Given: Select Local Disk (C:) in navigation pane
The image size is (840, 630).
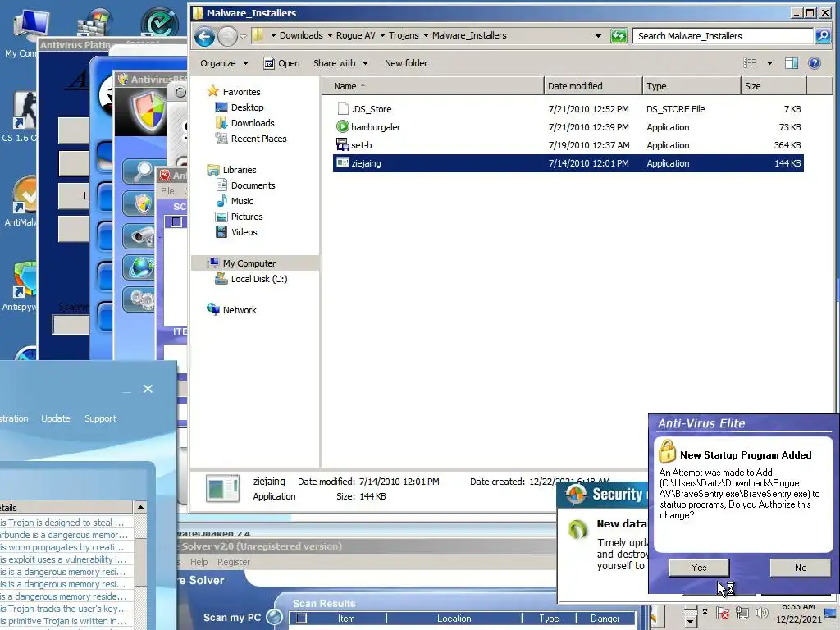Looking at the screenshot, I should [258, 279].
